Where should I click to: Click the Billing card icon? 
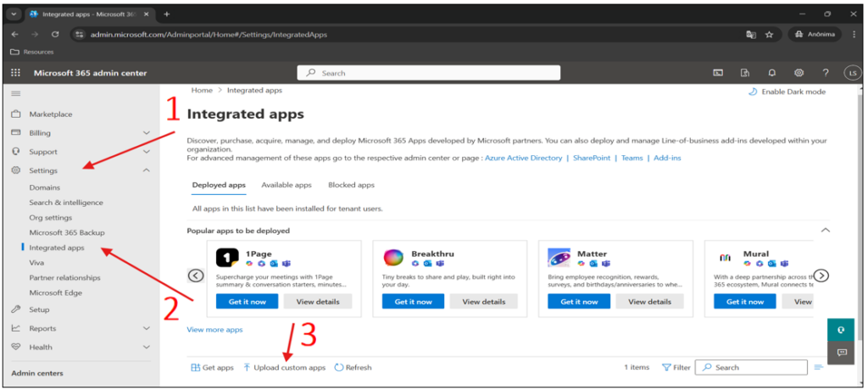[16, 133]
